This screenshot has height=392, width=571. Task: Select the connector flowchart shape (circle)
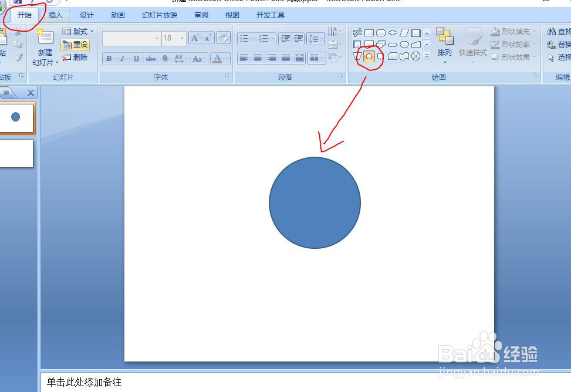coord(369,56)
